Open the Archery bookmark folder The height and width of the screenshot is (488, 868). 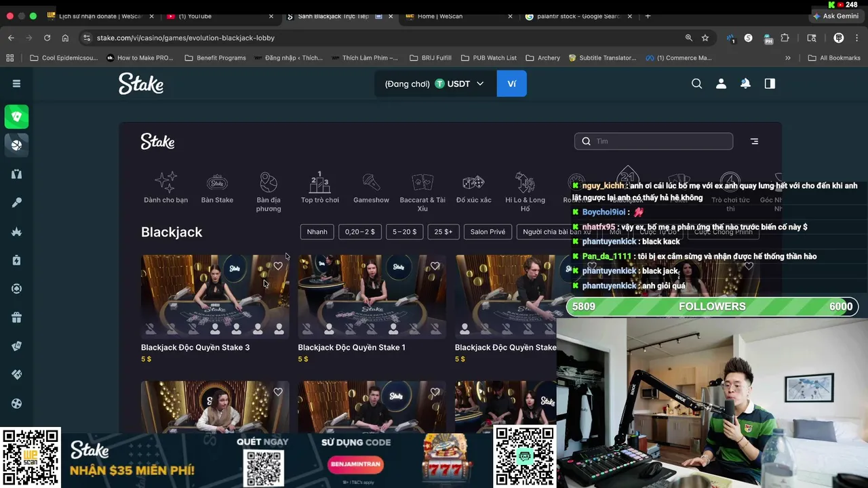click(542, 58)
